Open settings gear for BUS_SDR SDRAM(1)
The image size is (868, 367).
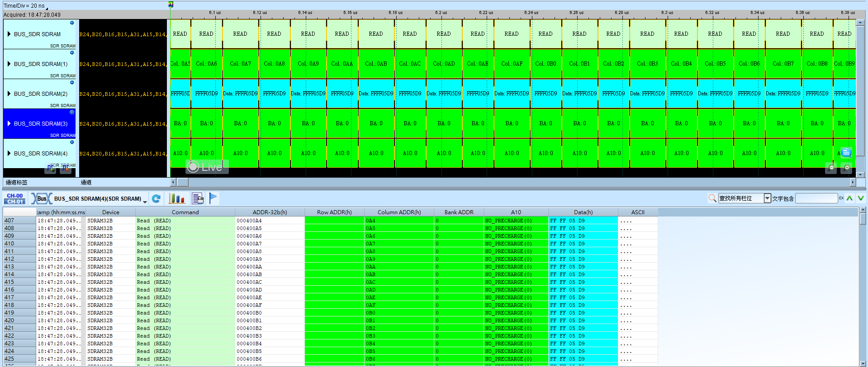[x=72, y=52]
